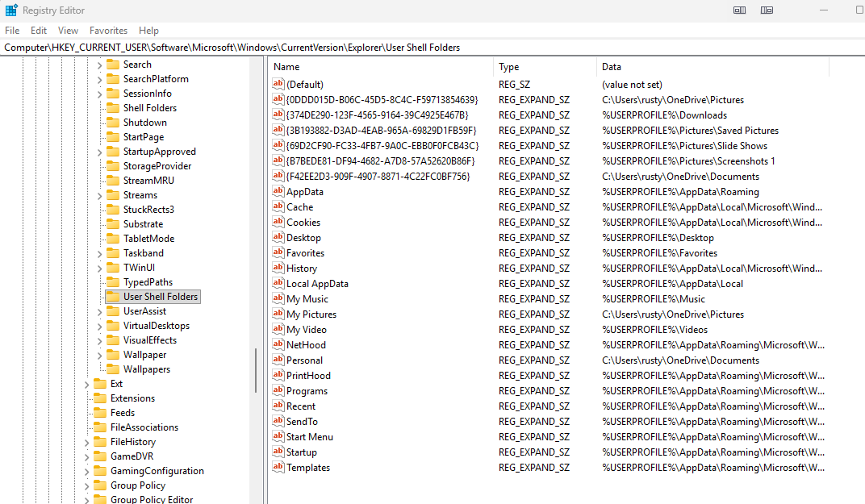Expand the Taskband key
Viewport: 865px width, 504px height.
pyautogui.click(x=99, y=254)
